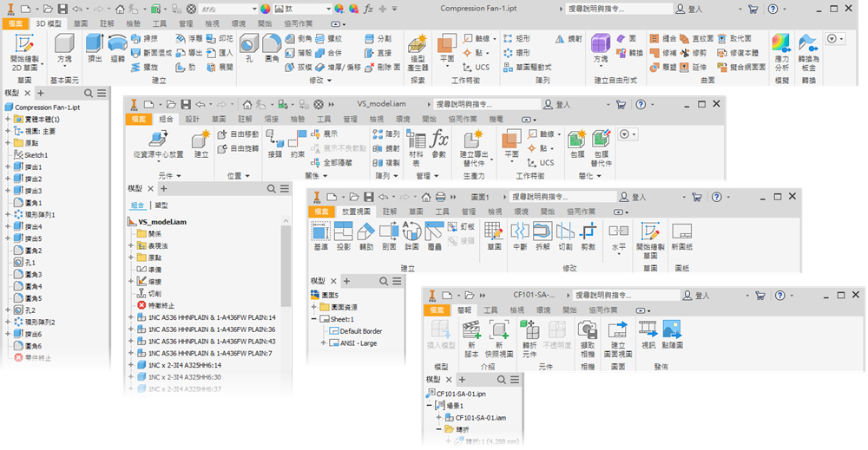Click the Base view (基準) tool
The image size is (868, 450).
[321, 237]
